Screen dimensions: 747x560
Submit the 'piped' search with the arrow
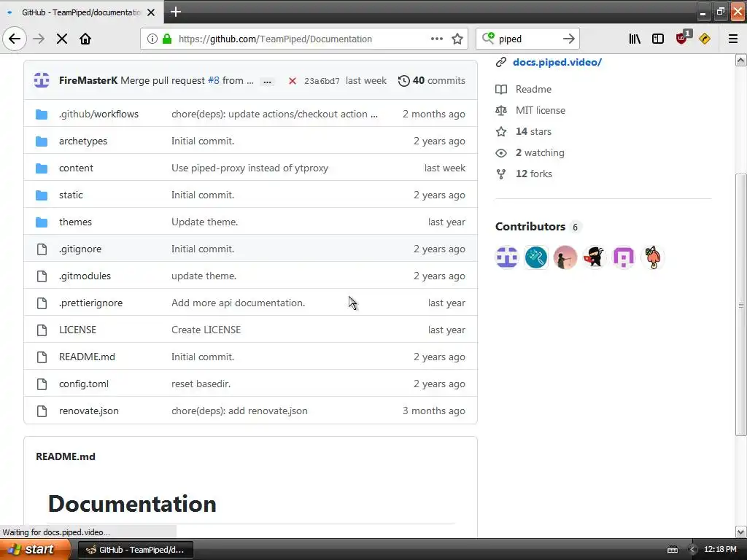coord(569,39)
